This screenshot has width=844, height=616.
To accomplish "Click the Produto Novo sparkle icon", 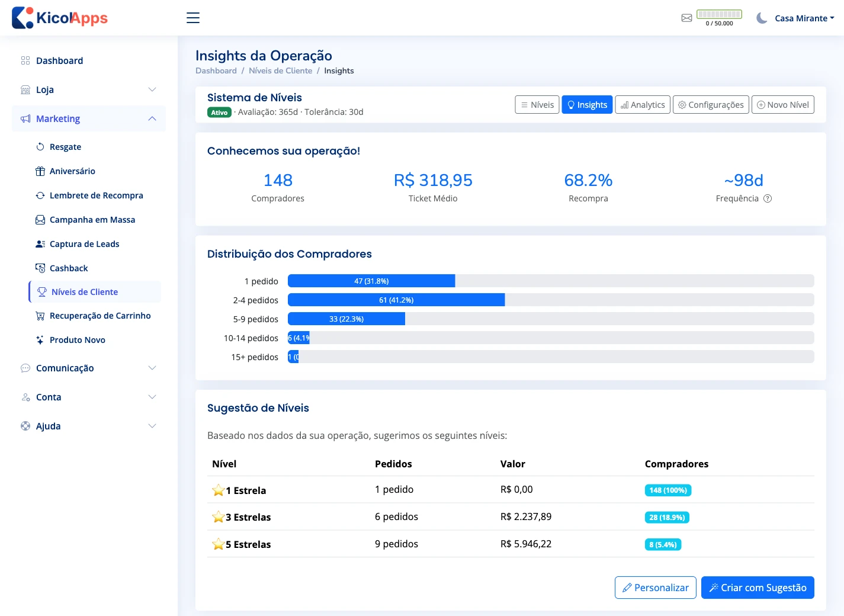I will 40,340.
